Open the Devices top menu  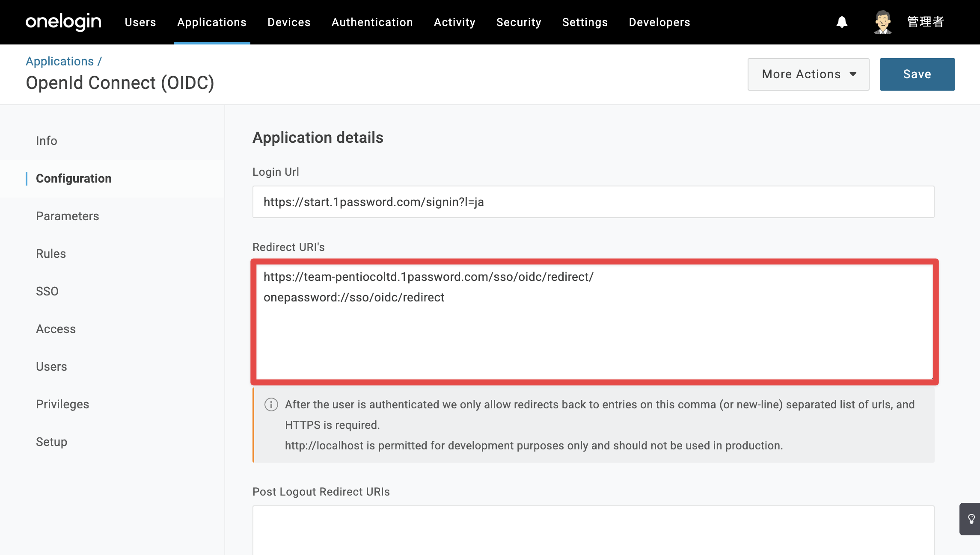tap(289, 22)
